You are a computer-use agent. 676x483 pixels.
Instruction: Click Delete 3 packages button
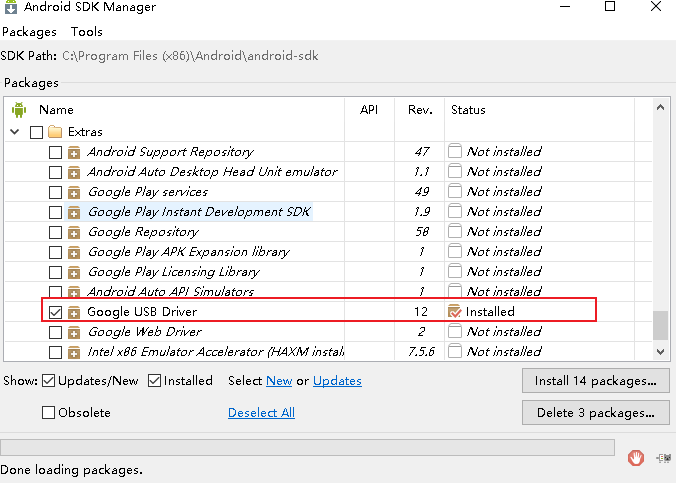[596, 413]
